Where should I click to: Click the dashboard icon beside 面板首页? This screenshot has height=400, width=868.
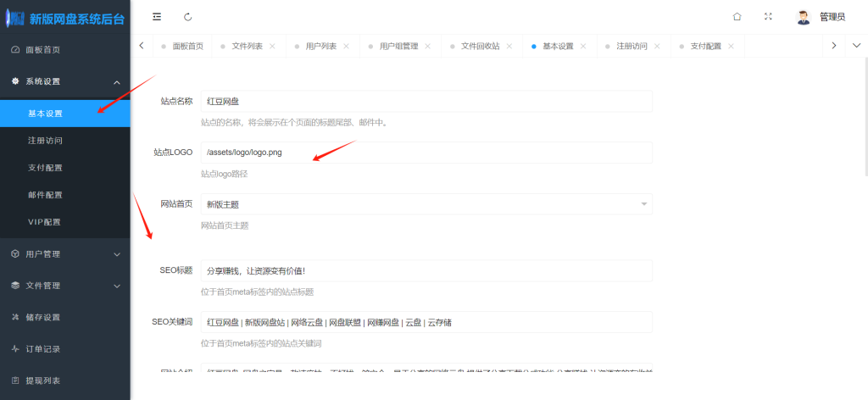tap(15, 50)
